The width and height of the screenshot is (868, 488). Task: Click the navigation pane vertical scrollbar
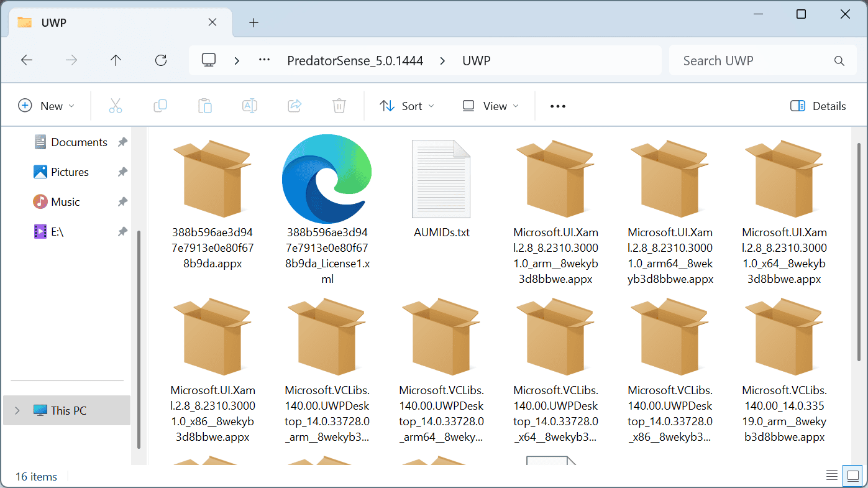coord(139,339)
